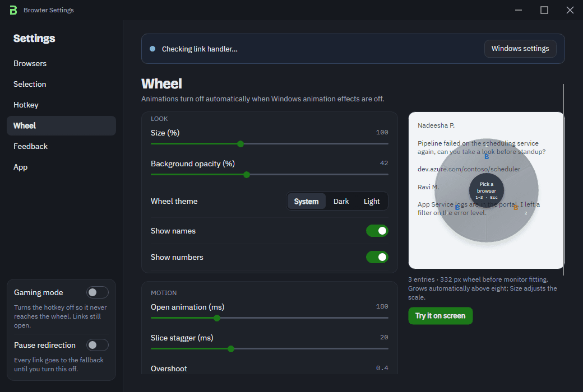583x392 pixels.
Task: Click the 'Browter Settings' window title
Action: [49, 10]
